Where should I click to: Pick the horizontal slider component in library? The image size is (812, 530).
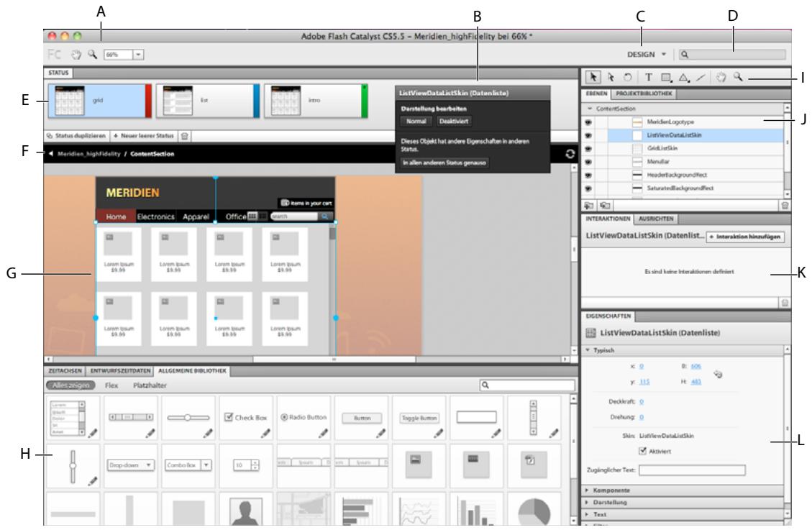pyautogui.click(x=188, y=418)
